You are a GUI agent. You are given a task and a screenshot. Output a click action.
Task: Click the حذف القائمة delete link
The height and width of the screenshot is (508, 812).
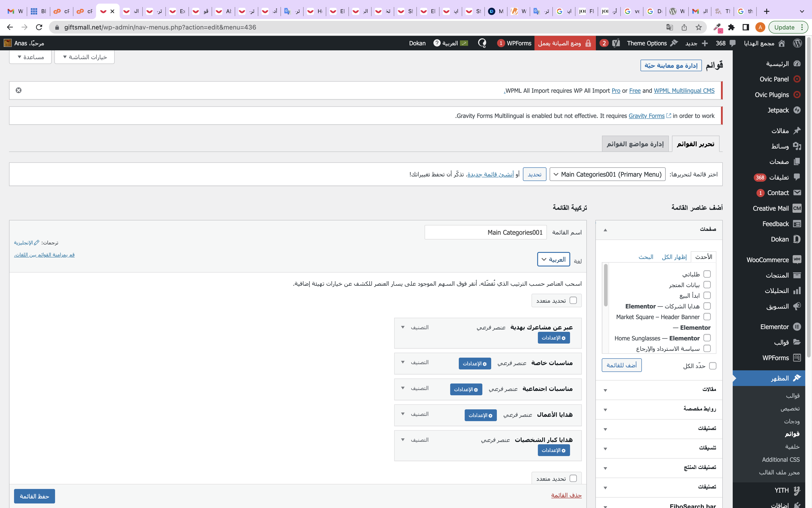(x=566, y=495)
